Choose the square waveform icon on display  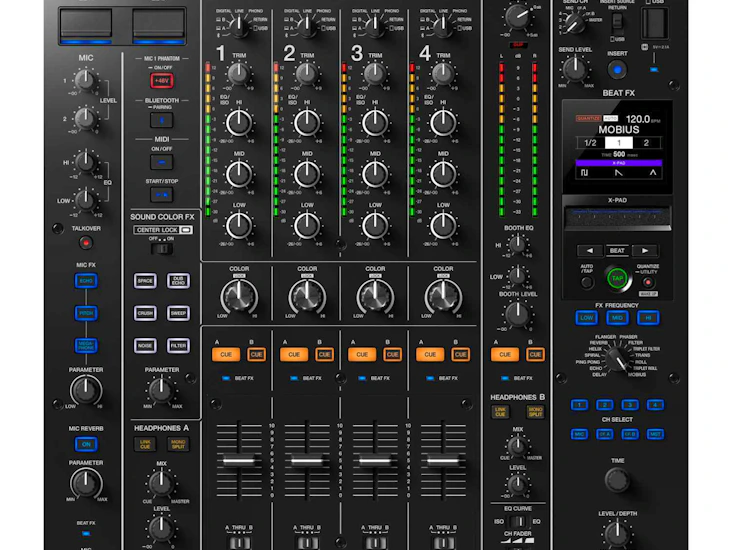584,173
